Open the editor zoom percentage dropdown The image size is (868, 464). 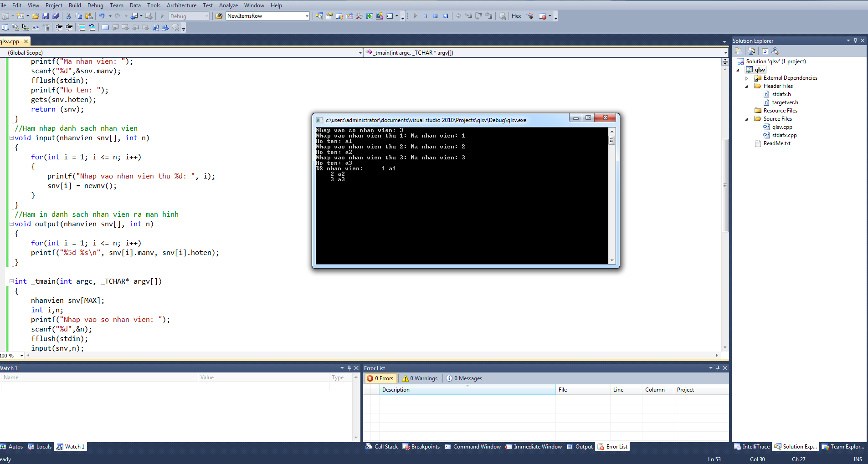(x=22, y=356)
